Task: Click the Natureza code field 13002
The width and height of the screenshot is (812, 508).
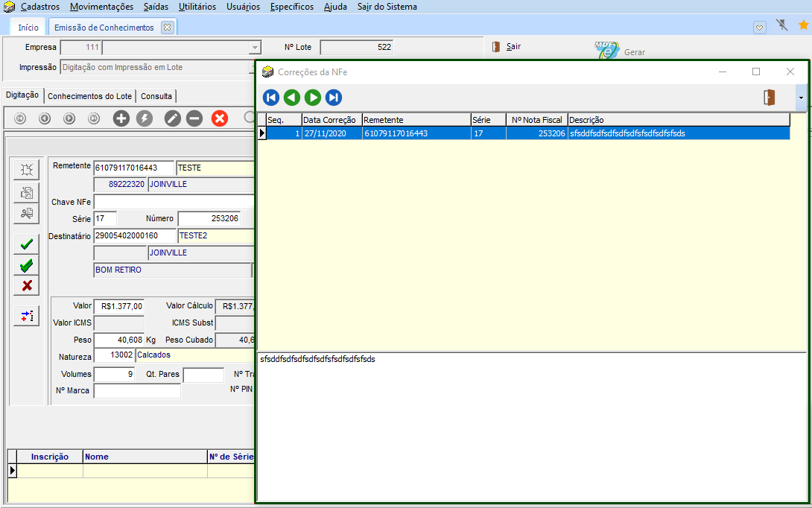Action: click(x=115, y=355)
